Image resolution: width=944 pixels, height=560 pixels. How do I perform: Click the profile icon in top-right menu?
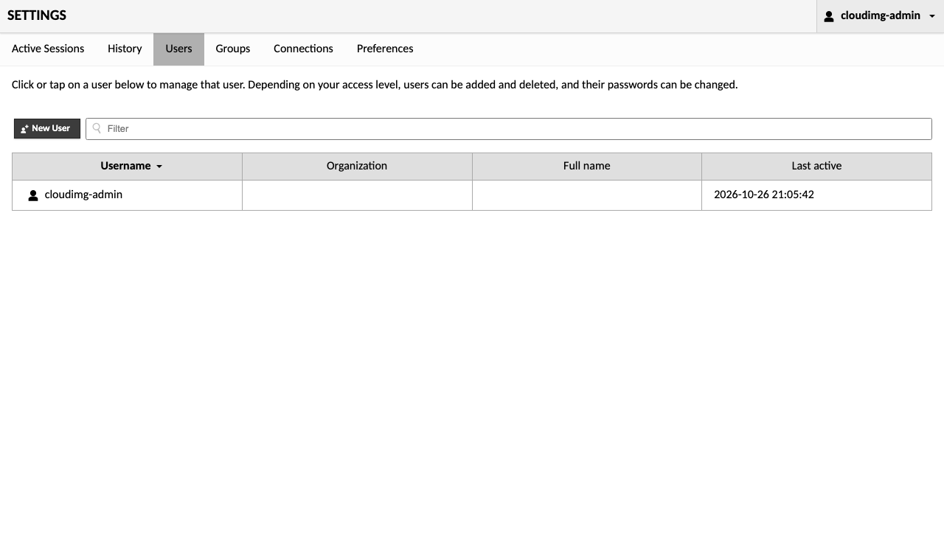[x=829, y=16]
